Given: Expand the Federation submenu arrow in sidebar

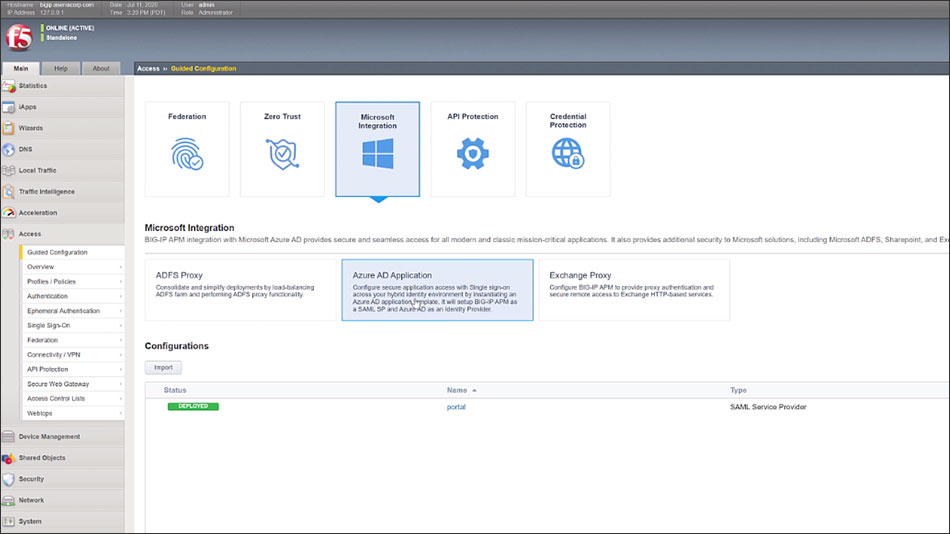Looking at the screenshot, I should (121, 341).
